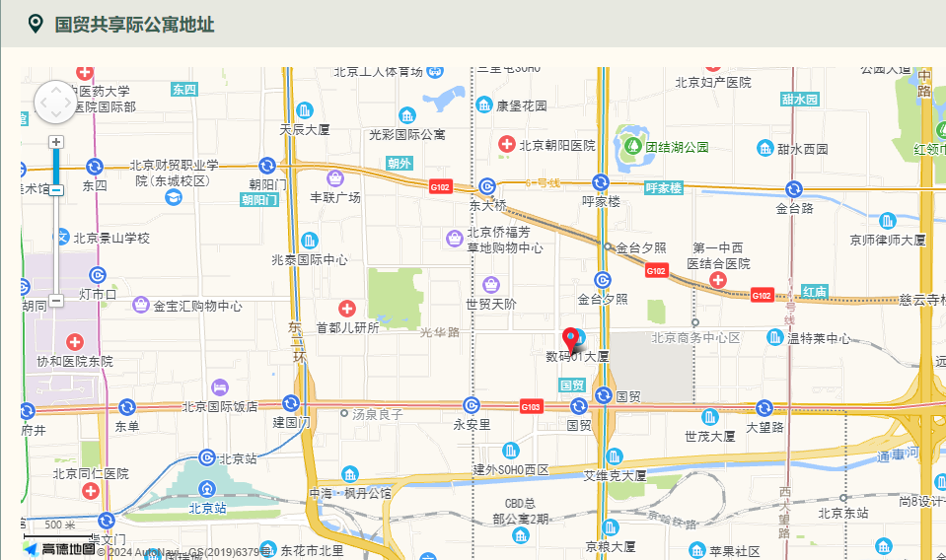This screenshot has width=946, height=560.
Task: Click the location pin icon in header
Action: pos(36,24)
